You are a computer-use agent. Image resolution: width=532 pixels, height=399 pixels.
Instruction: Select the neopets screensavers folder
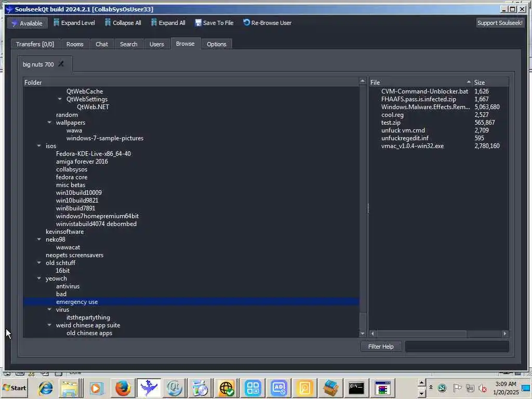[x=75, y=255]
